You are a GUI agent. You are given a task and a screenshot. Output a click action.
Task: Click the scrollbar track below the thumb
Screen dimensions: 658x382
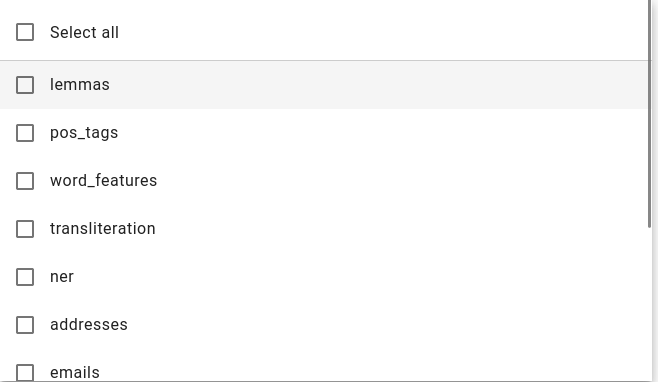(x=650, y=305)
